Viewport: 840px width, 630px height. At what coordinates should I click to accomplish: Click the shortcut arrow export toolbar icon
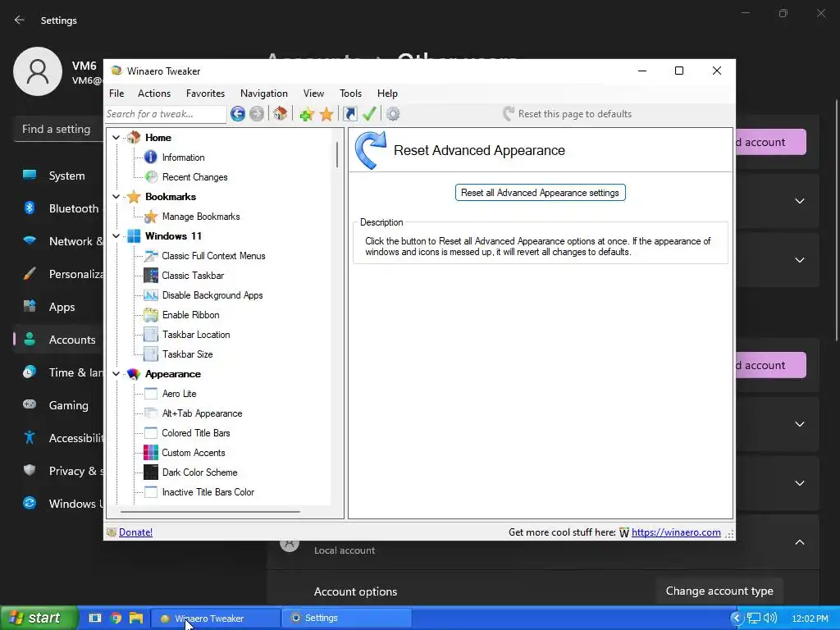349,113
